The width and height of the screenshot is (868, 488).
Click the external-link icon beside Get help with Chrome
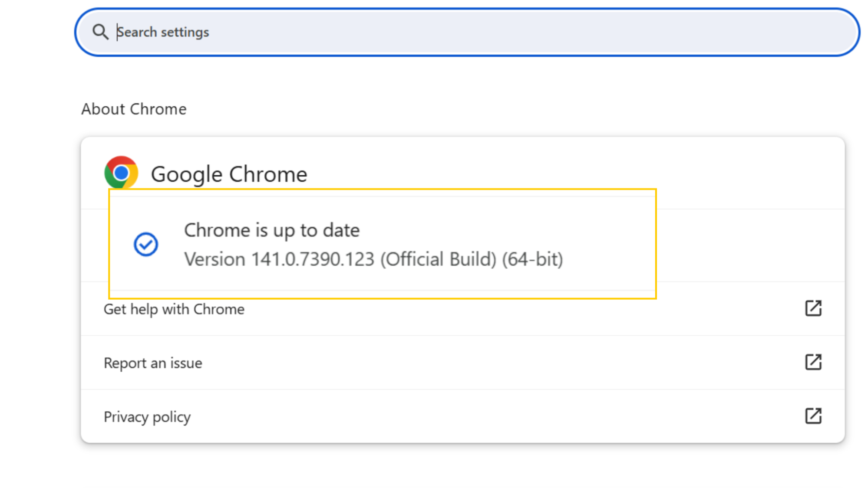[813, 308]
